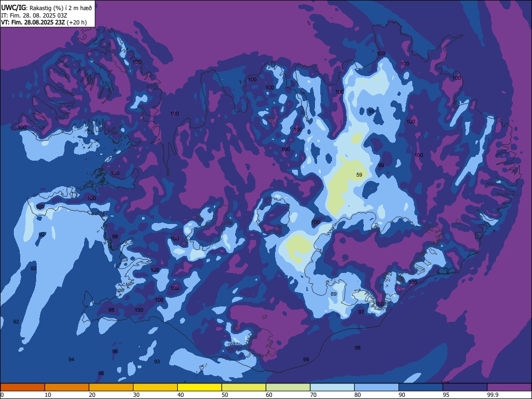Click the 0–10 dark orange legend swatch
The image size is (532, 399).
(x=22, y=387)
